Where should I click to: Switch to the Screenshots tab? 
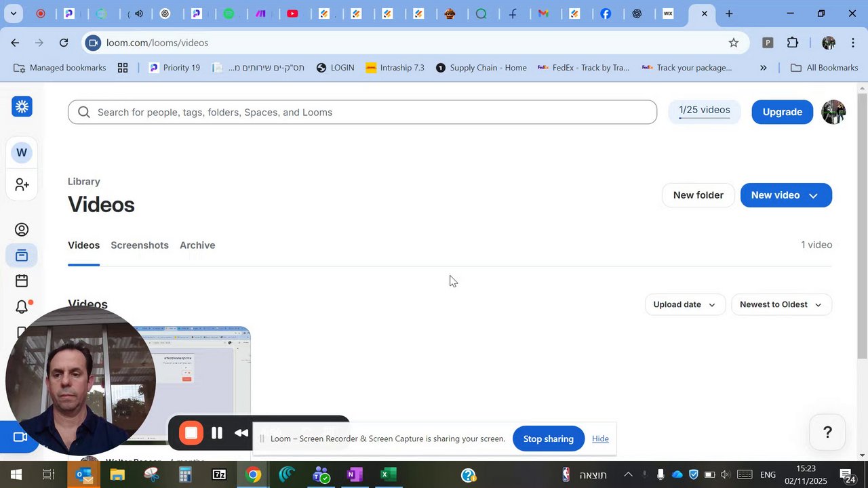tap(140, 245)
